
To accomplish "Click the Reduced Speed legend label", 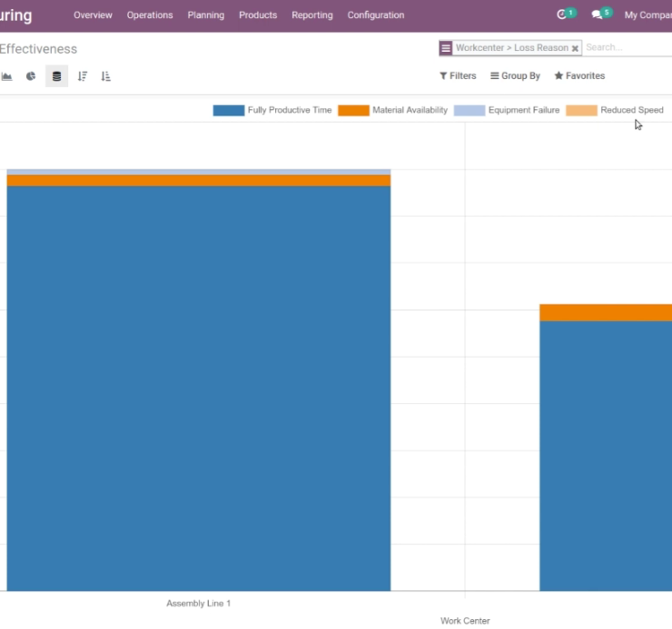I will click(632, 110).
